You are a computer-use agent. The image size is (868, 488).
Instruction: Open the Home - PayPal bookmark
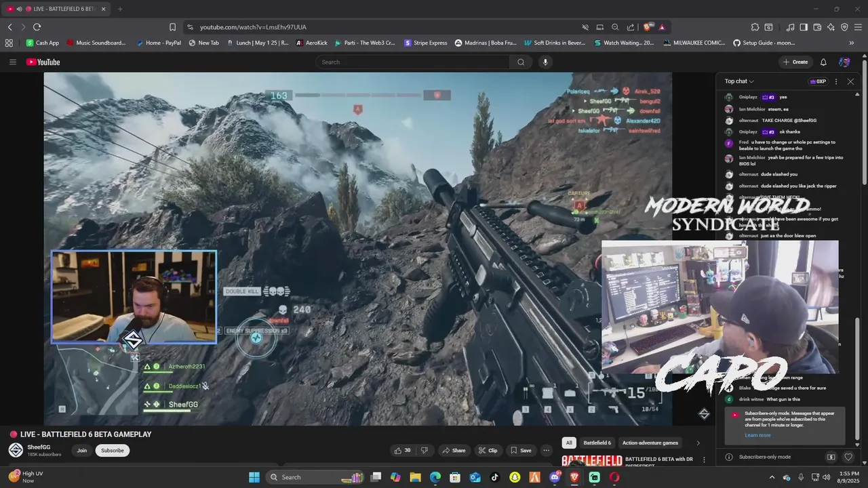159,43
